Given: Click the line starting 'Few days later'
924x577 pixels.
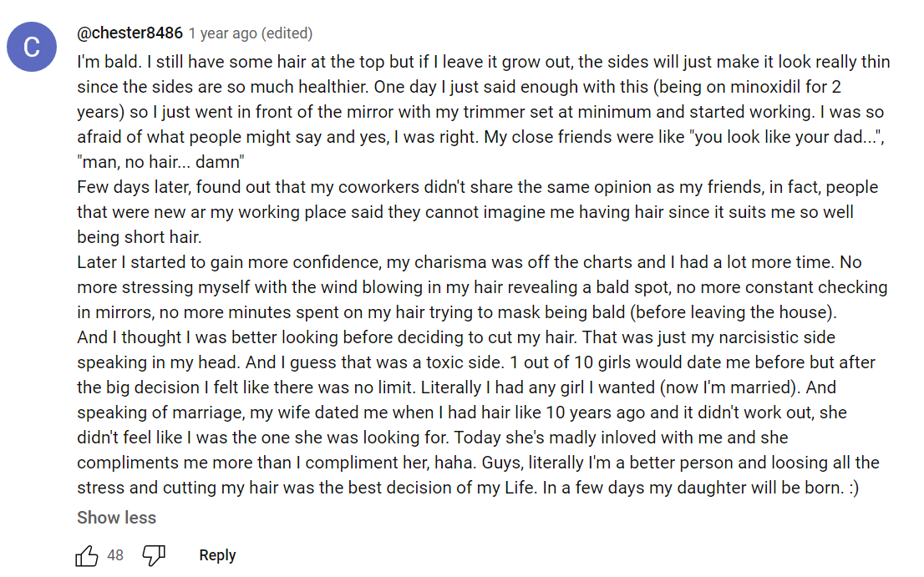Looking at the screenshot, I should point(477,187).
